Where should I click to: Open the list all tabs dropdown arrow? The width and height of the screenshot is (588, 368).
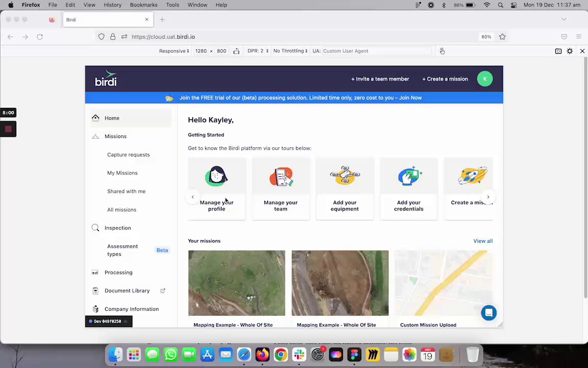coord(563,19)
